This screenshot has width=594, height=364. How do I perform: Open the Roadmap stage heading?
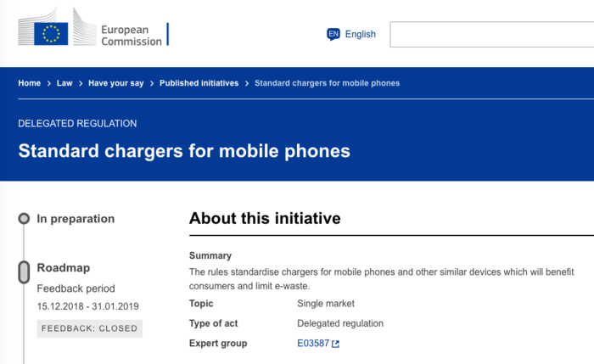point(63,268)
